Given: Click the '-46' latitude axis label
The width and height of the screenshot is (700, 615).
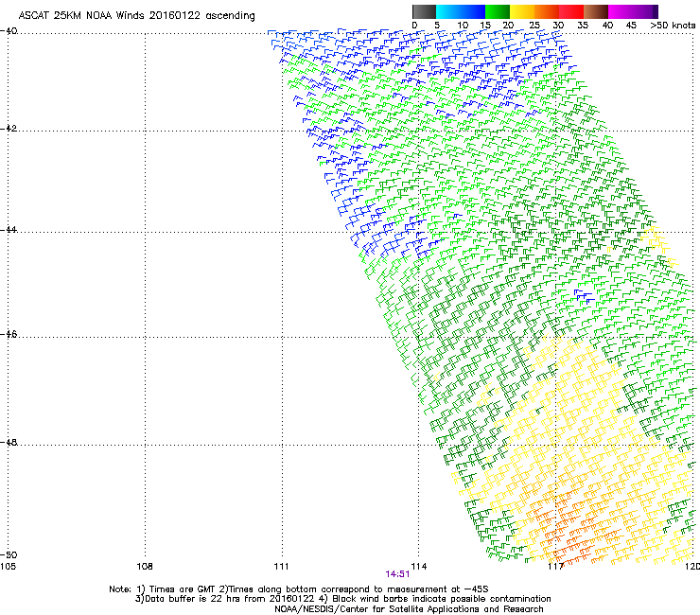Looking at the screenshot, I should pos(9,334).
